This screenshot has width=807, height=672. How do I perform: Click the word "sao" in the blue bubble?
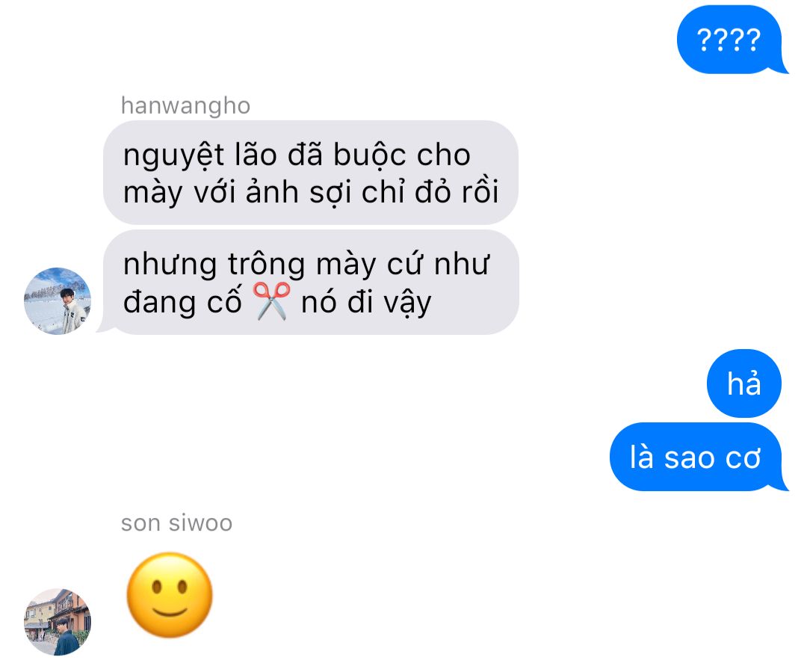(x=689, y=458)
